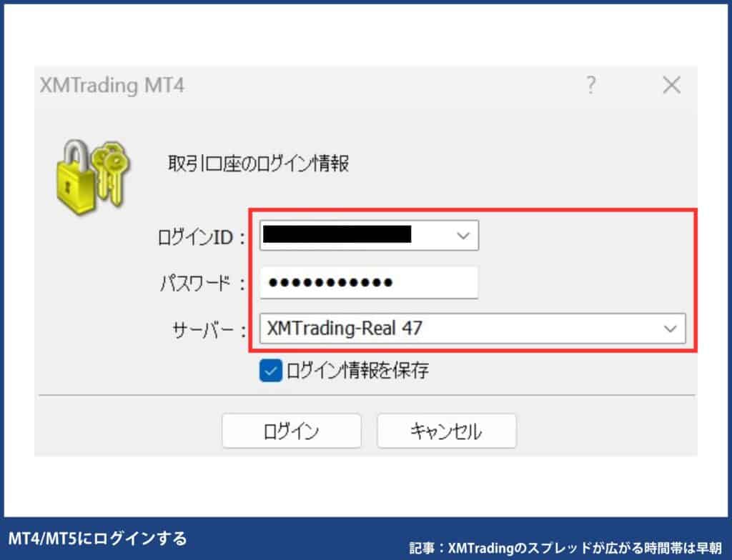732x560 pixels.
Task: Click the パスワード label
Action: coord(202,284)
